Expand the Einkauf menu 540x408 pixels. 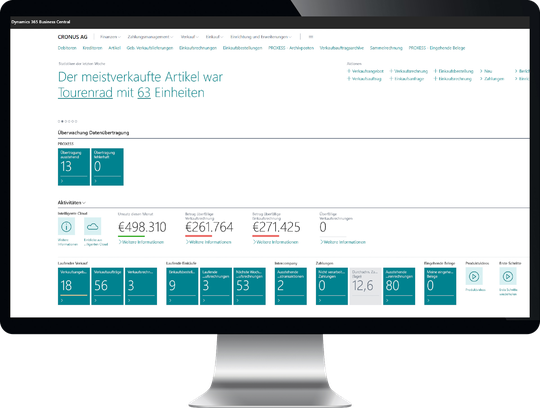tap(214, 37)
